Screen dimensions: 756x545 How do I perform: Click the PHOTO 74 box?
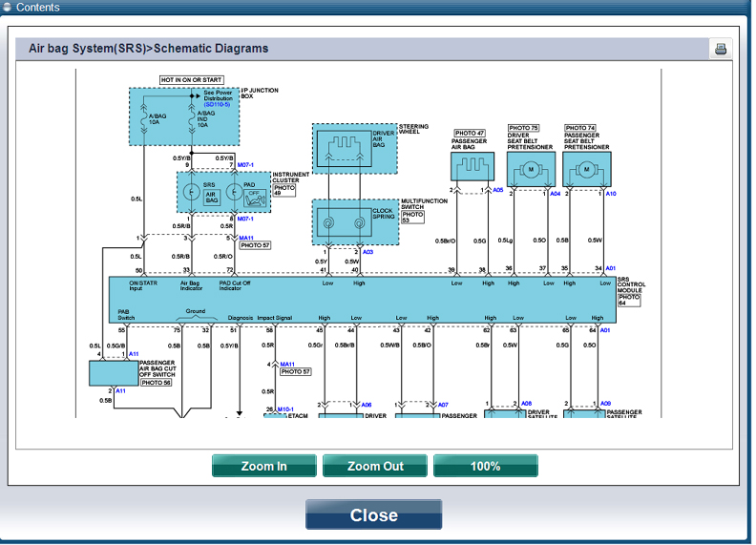click(580, 128)
